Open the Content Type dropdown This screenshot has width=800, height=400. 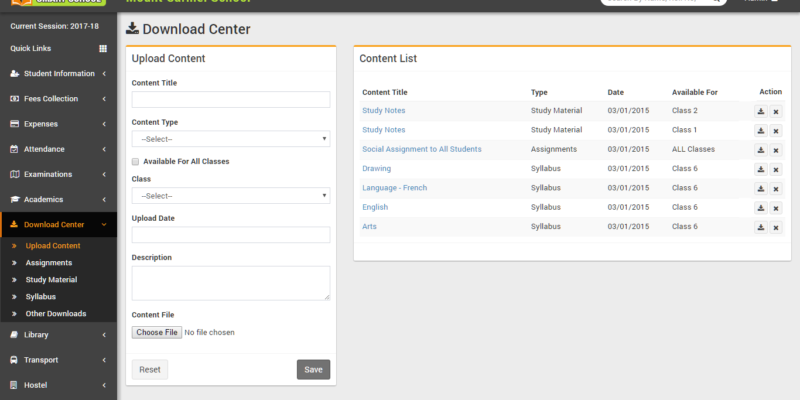[231, 139]
